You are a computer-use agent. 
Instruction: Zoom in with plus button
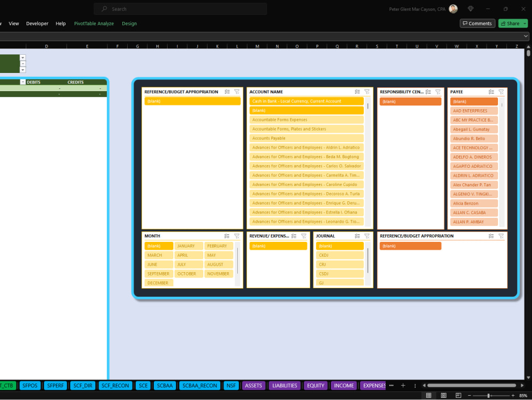click(x=513, y=396)
